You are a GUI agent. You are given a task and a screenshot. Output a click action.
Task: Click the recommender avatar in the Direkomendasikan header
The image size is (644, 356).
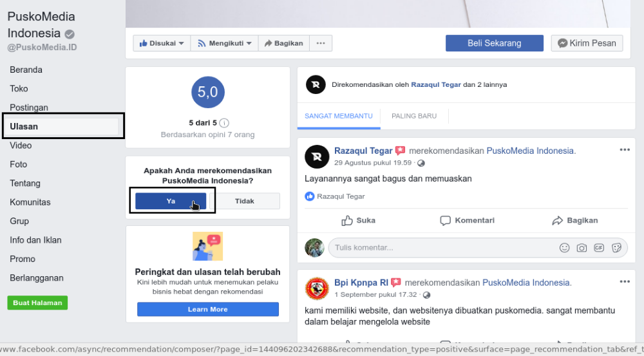coord(316,84)
